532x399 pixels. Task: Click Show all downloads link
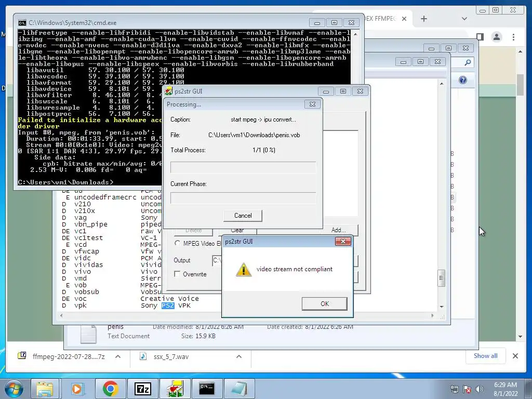coord(486,356)
